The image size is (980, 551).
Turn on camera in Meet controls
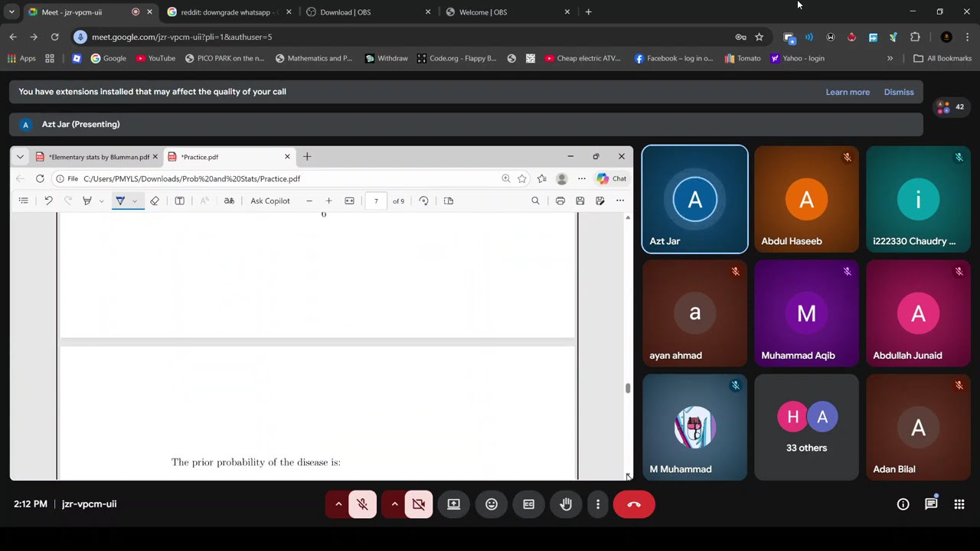click(418, 504)
